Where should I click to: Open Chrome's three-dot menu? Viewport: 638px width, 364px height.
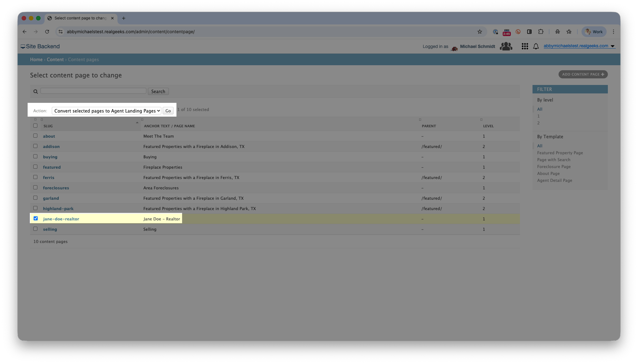(x=613, y=32)
